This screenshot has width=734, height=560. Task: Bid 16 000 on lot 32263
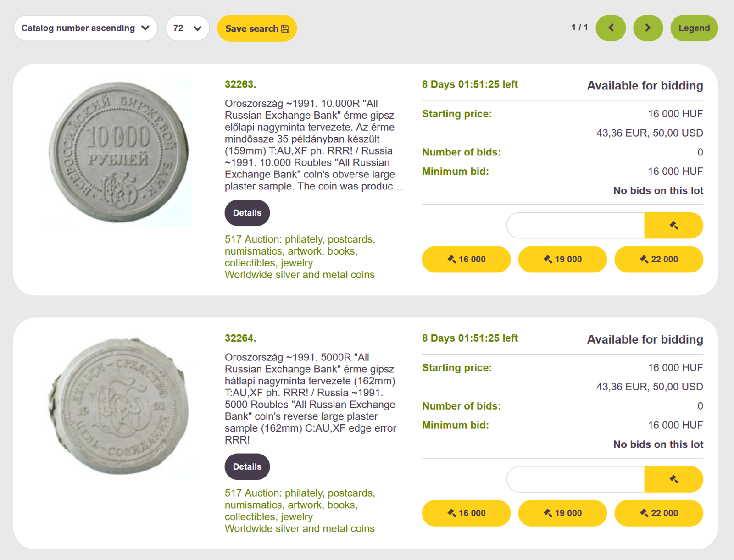tap(466, 259)
